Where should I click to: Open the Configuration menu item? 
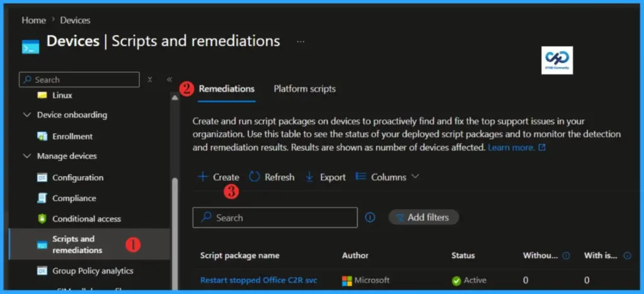[x=78, y=178]
